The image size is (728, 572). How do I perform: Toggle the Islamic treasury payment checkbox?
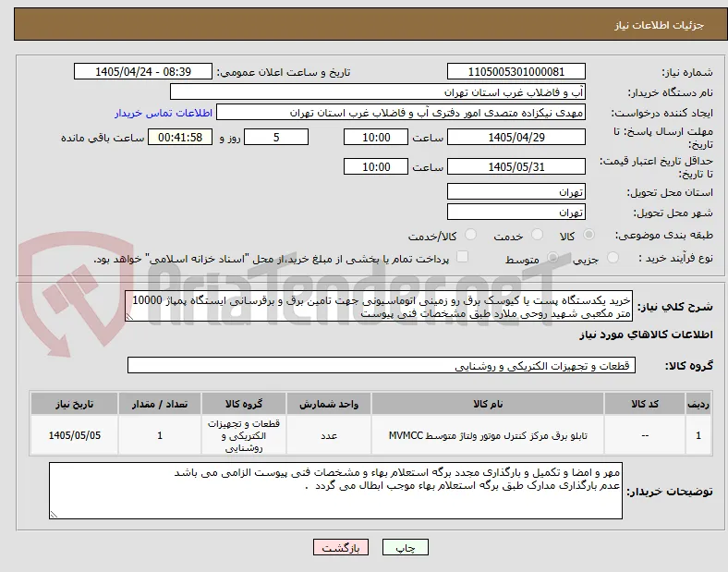463,257
